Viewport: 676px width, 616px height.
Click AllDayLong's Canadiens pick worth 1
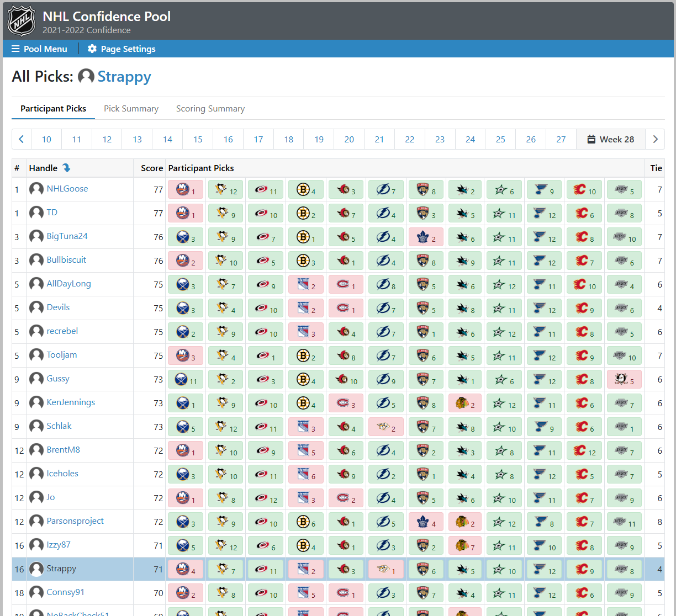pyautogui.click(x=346, y=285)
